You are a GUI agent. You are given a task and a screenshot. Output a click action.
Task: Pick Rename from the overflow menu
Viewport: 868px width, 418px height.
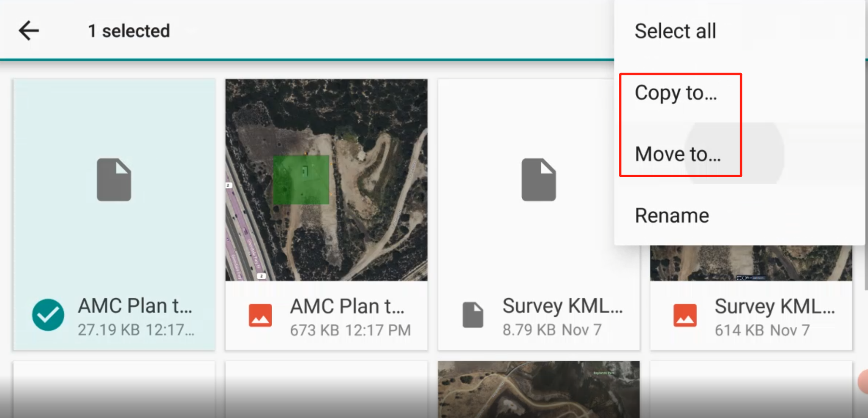pos(672,215)
